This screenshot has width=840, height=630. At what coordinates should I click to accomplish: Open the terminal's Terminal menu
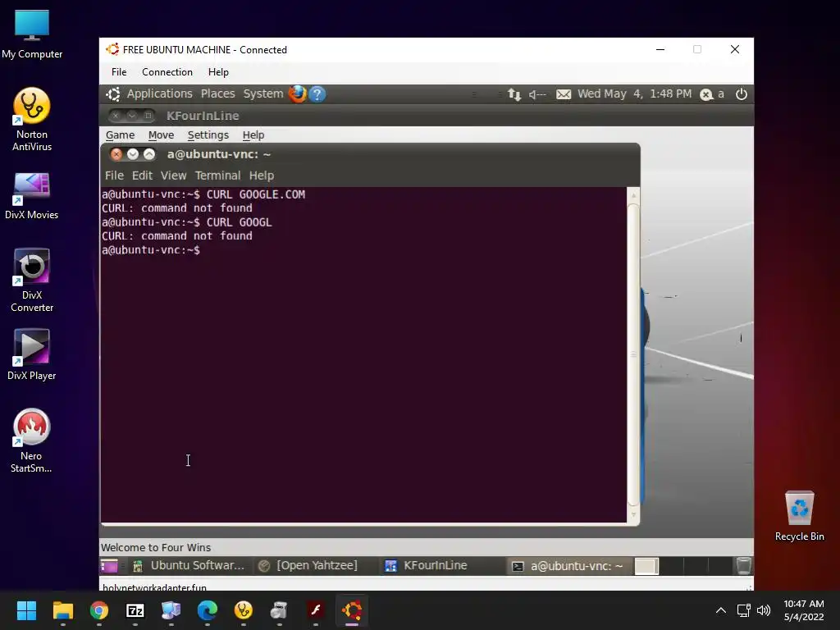point(217,176)
